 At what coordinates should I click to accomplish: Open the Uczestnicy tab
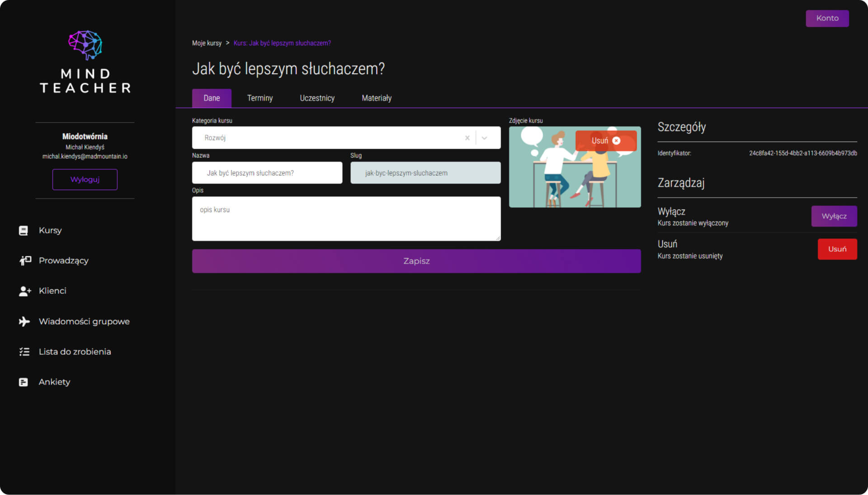point(317,98)
